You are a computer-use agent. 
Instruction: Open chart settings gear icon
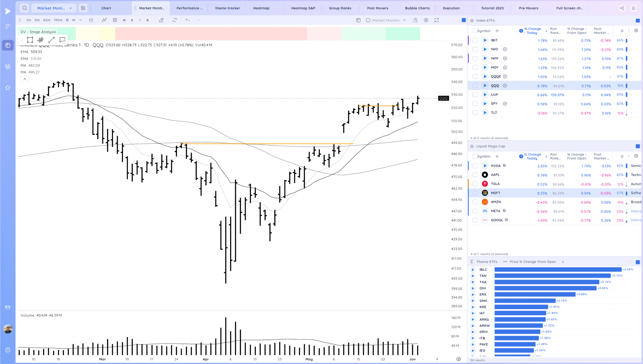[426, 20]
